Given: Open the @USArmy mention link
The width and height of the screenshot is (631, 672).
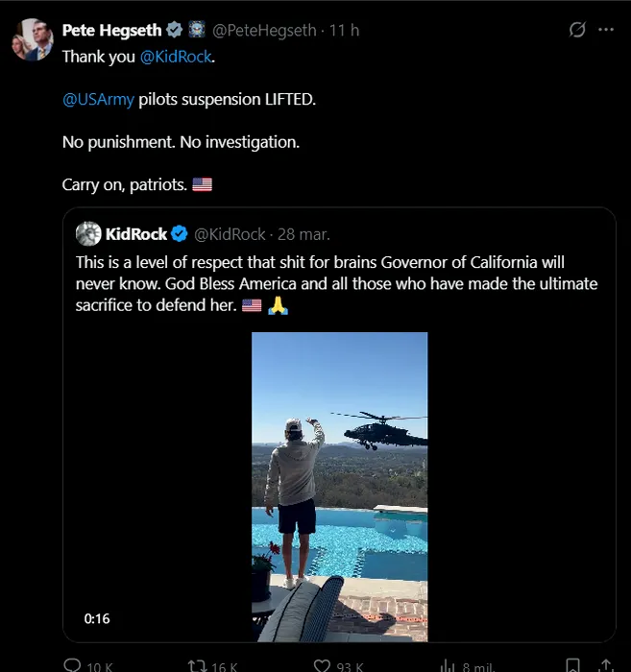Looking at the screenshot, I should point(98,100).
